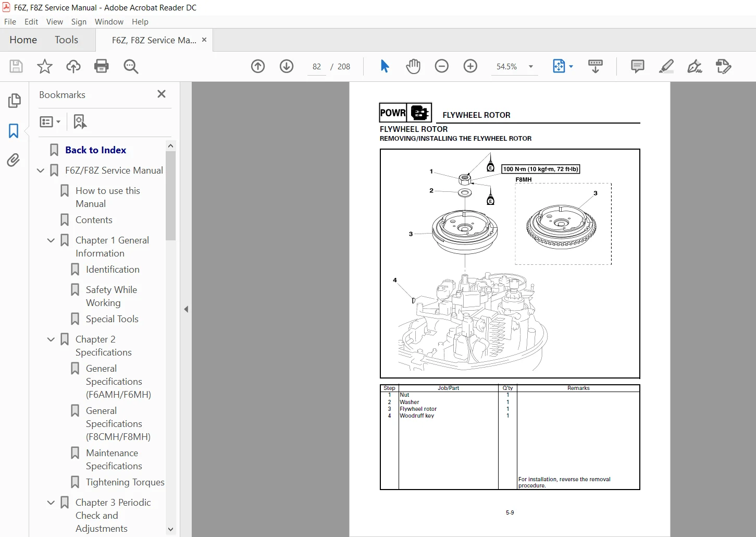The width and height of the screenshot is (756, 537).
Task: Open General Specifications (F8CMH/F8MH) bookmark
Action: click(x=118, y=424)
